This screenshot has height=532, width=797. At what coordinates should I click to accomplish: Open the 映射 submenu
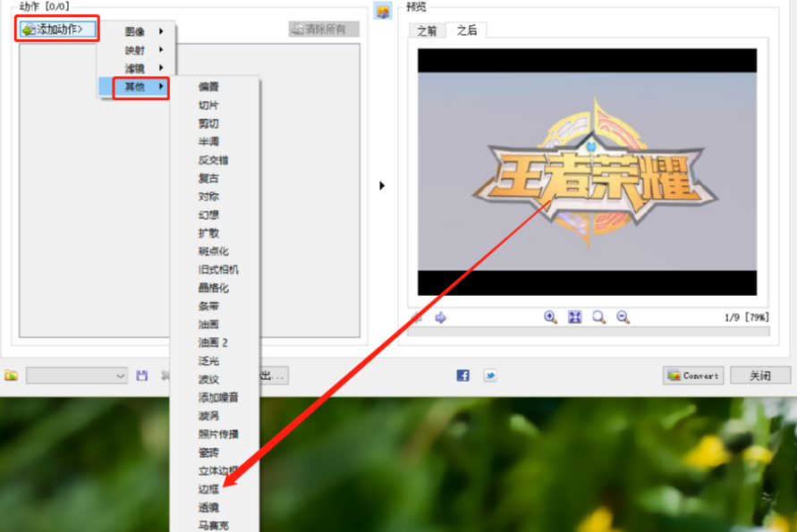(x=137, y=50)
